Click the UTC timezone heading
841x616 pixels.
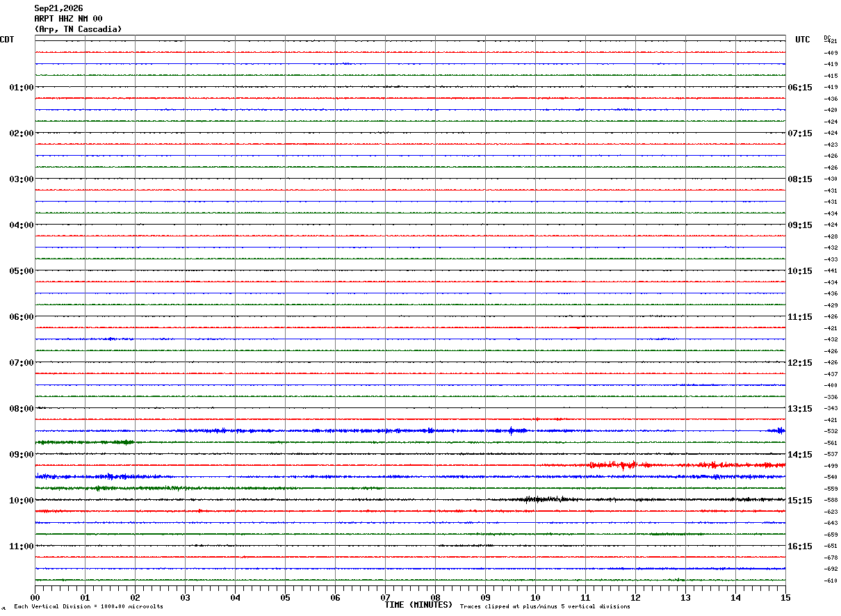click(x=803, y=40)
